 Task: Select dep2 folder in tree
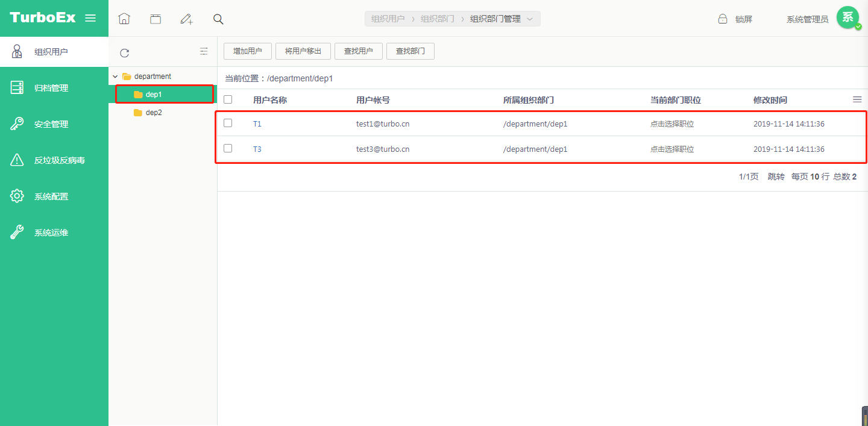154,113
